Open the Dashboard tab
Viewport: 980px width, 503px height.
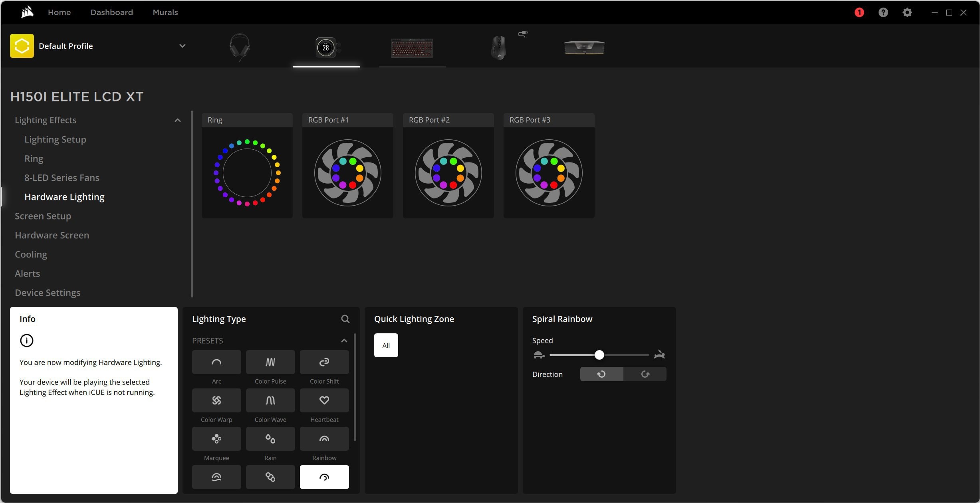pos(112,12)
